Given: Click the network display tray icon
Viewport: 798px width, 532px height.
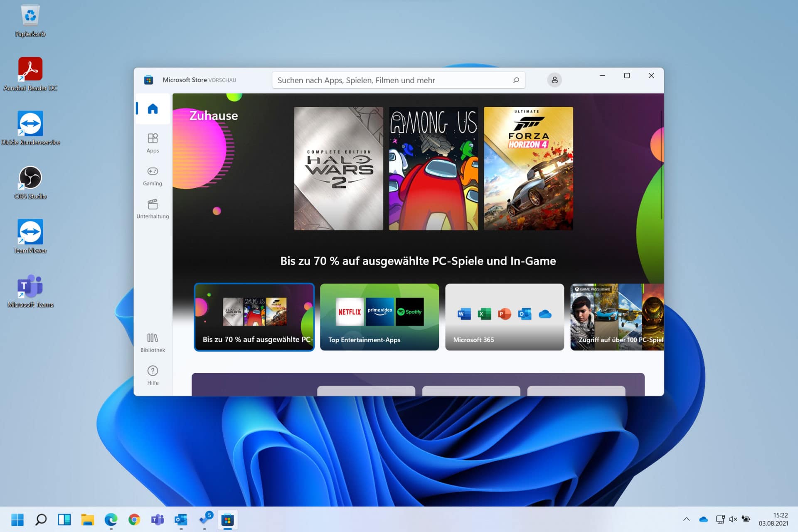Looking at the screenshot, I should 720,519.
